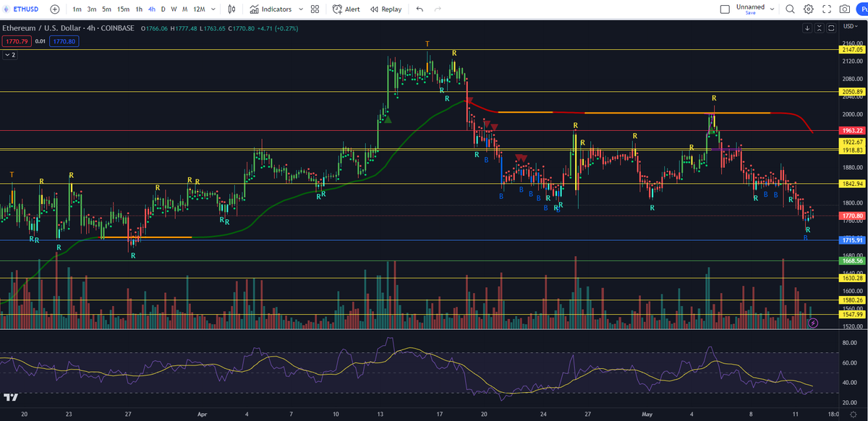Start bar Replay mode
The height and width of the screenshot is (421, 868).
tap(386, 9)
